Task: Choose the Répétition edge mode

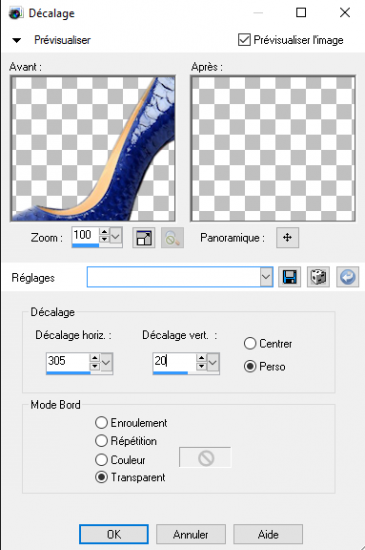Action: (x=101, y=441)
